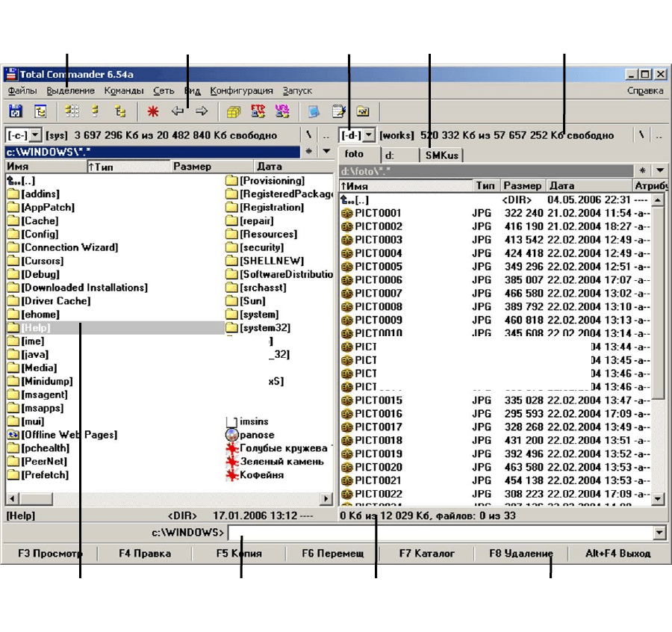Click left panel horizontal scroll right arrow

326,499
